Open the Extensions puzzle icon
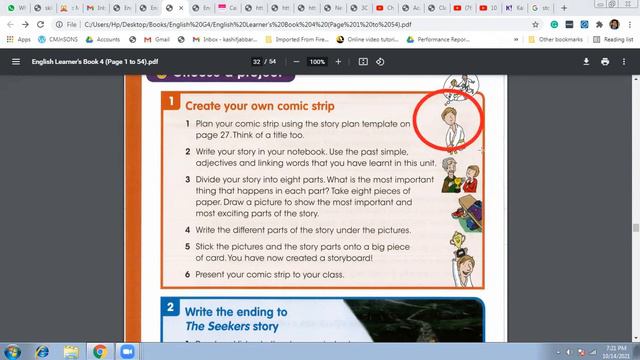The width and height of the screenshot is (640, 360). (599, 24)
